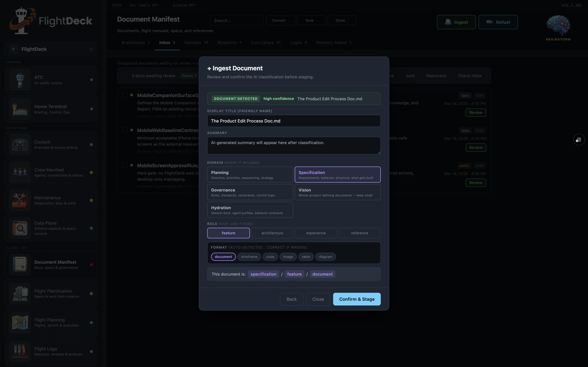Screen dimensions: 588x367
Task: Check the MobileWebBaselineContract document checkbox
Action: pos(125,130)
